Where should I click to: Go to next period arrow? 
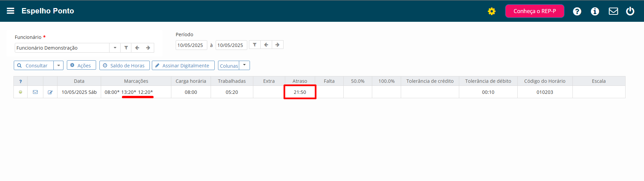click(277, 45)
